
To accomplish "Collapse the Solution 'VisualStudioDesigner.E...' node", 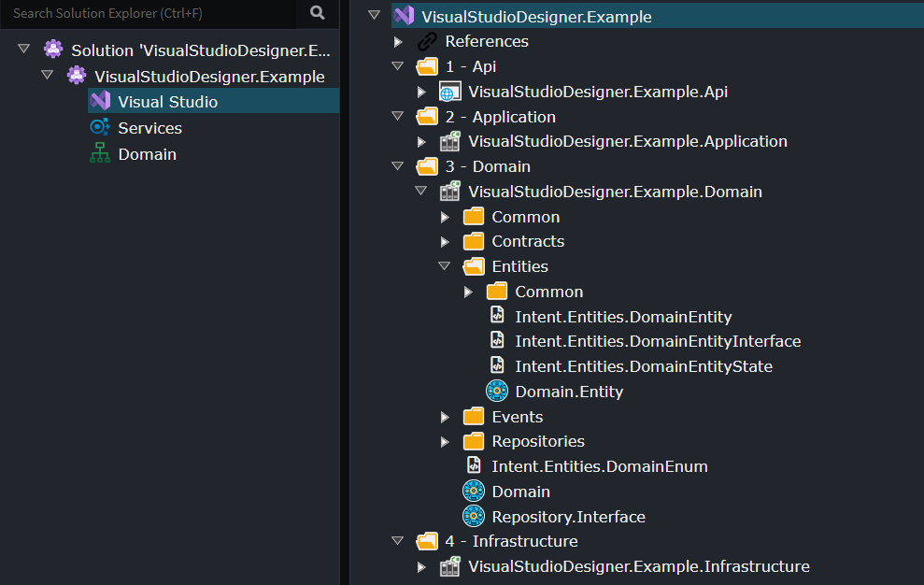I will pyautogui.click(x=23, y=49).
